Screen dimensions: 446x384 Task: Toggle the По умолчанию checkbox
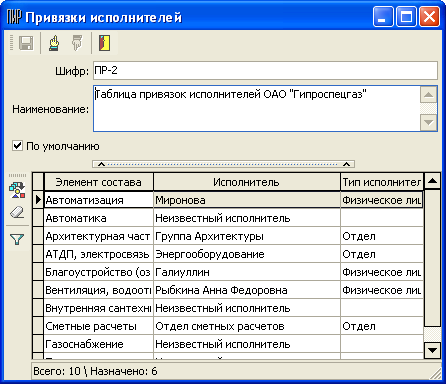point(17,146)
